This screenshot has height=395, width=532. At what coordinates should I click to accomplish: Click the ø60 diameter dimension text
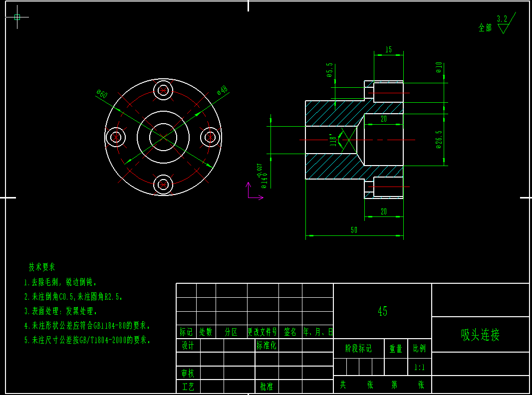pyautogui.click(x=102, y=93)
